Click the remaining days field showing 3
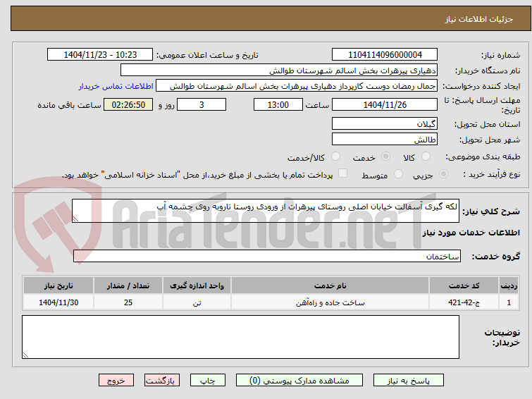This screenshot has height=399, width=532. 202,104
